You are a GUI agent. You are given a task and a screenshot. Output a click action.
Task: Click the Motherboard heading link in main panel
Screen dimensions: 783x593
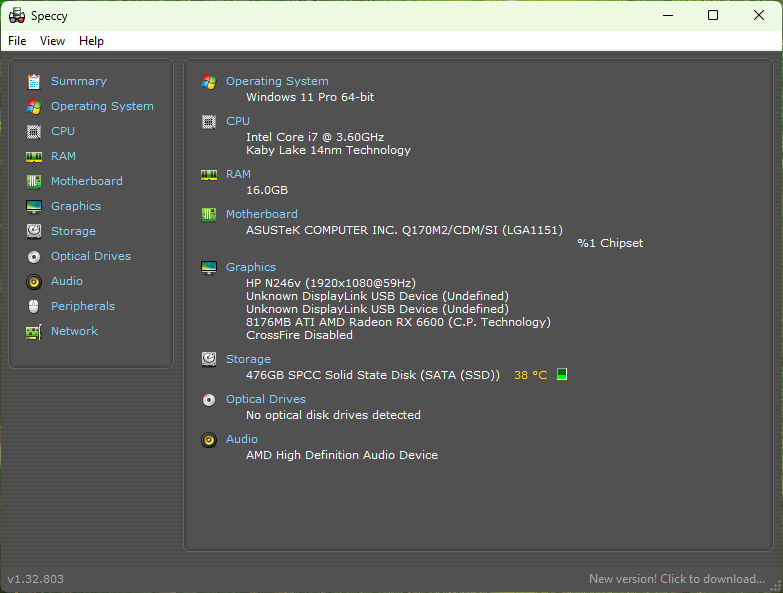point(262,214)
